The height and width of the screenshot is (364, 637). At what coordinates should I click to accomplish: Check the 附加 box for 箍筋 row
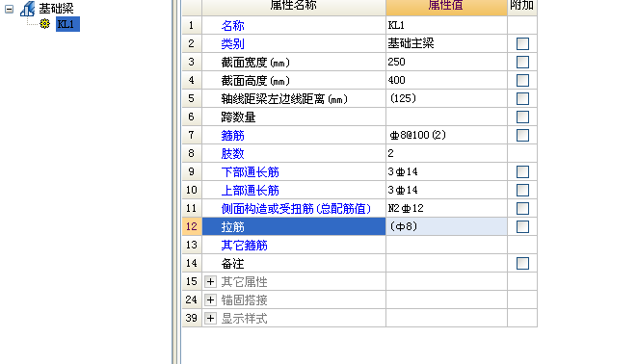coord(522,135)
